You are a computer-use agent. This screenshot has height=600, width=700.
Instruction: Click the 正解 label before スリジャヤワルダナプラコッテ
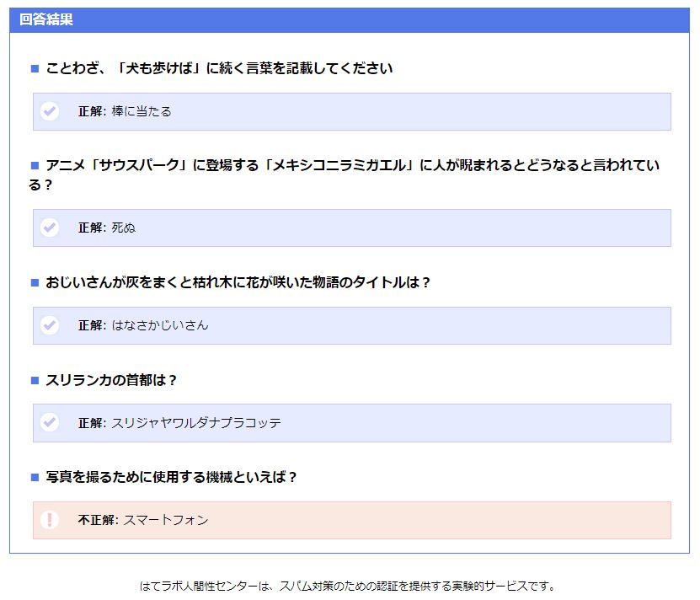click(91, 423)
